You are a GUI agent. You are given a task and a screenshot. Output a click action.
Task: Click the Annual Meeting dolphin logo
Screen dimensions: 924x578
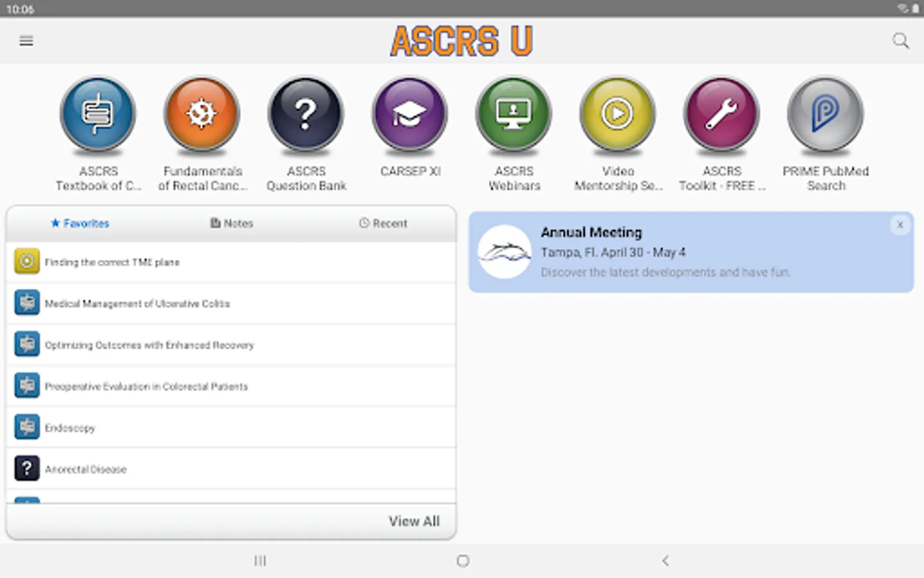click(504, 252)
